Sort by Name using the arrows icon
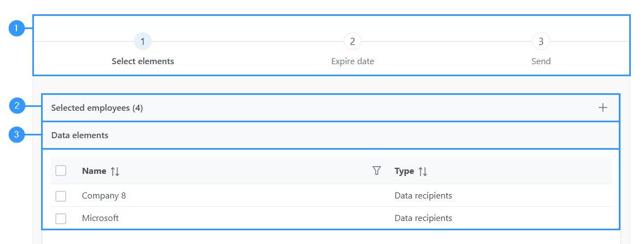 click(x=115, y=172)
